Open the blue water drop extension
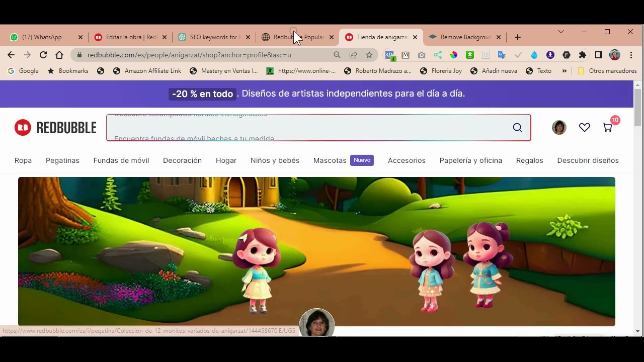The width and height of the screenshot is (644, 362). (534, 55)
